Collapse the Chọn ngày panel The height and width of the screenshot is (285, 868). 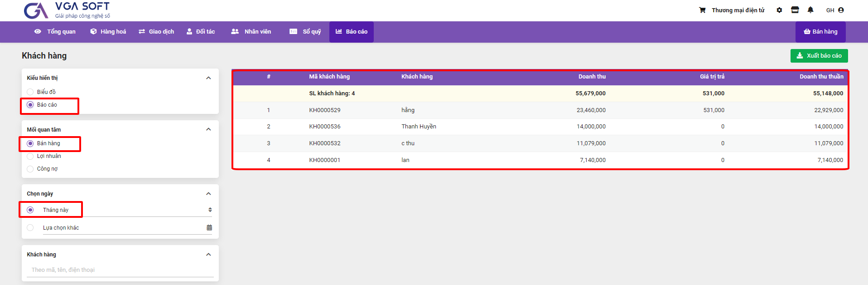tap(208, 194)
